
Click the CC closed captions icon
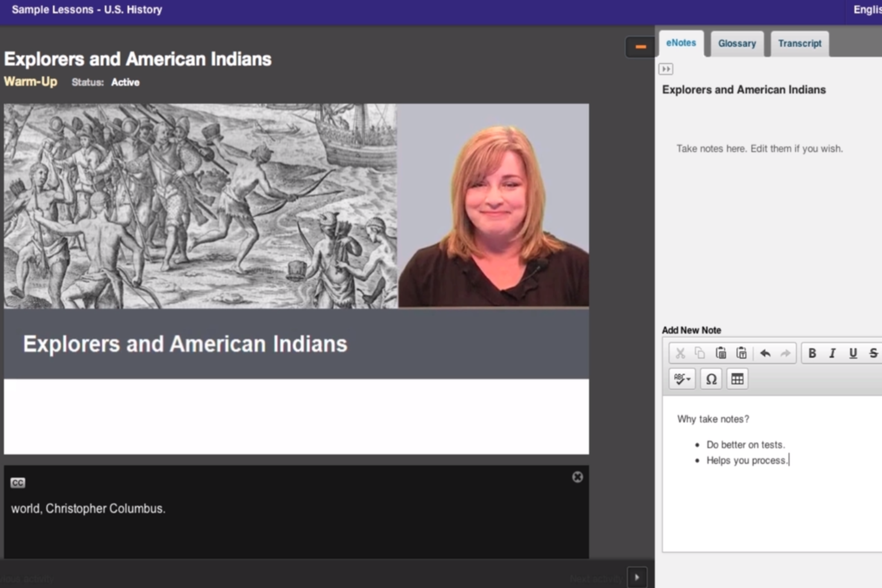[18, 483]
